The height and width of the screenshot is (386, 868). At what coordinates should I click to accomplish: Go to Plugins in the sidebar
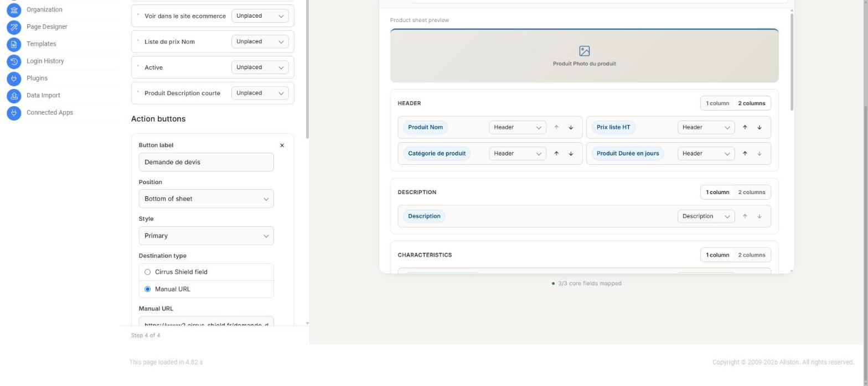(x=37, y=78)
